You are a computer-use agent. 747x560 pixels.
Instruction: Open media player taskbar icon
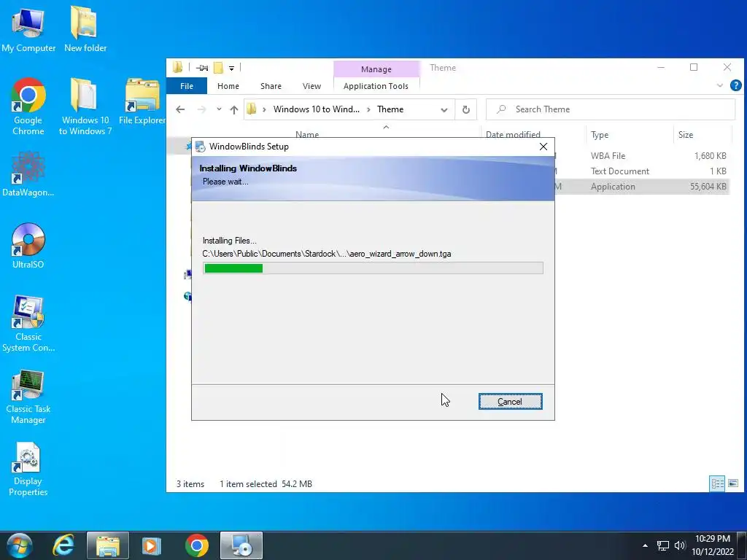[152, 545]
